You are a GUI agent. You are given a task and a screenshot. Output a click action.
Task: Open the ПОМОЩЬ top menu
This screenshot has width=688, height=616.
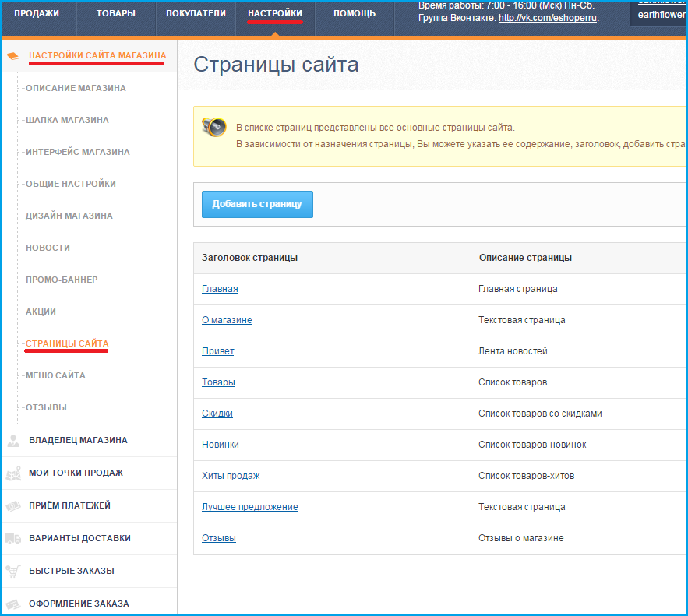[355, 13]
